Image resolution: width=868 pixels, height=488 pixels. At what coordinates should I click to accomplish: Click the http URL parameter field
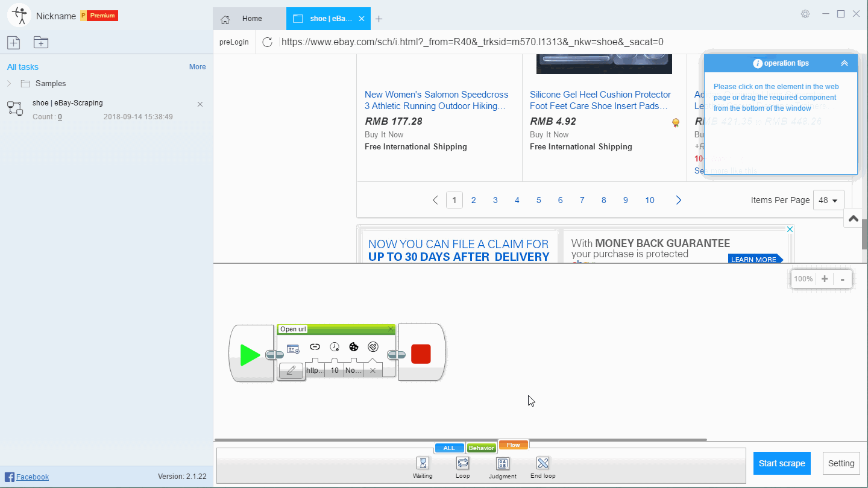[315, 371]
